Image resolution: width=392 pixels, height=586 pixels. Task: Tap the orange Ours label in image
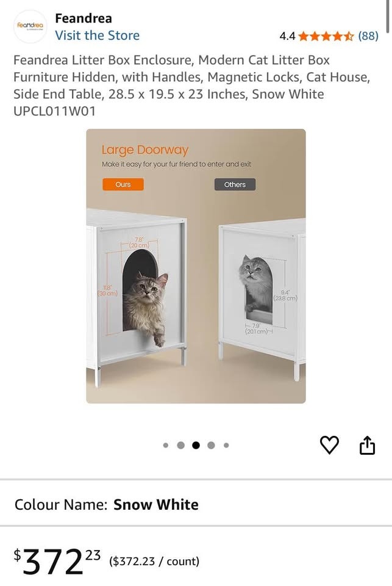tap(123, 184)
